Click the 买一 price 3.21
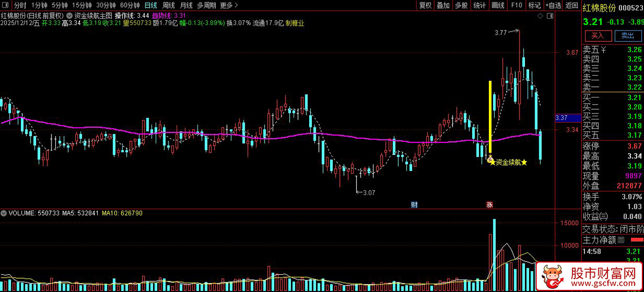This screenshot has height=292, width=644. [x=634, y=98]
